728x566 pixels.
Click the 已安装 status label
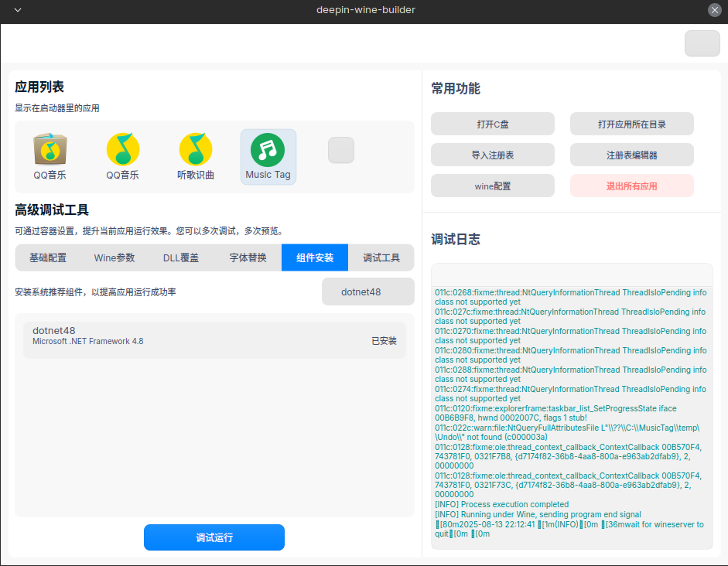click(384, 341)
